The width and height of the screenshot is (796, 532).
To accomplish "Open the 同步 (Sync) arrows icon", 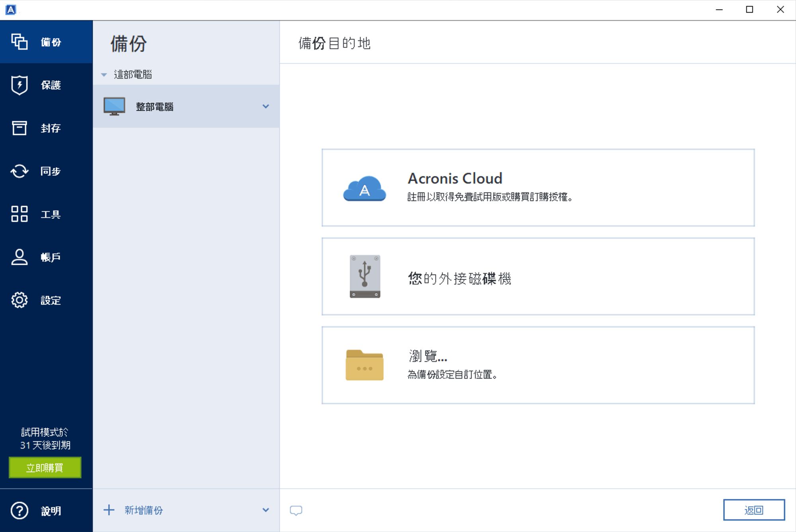I will point(19,171).
